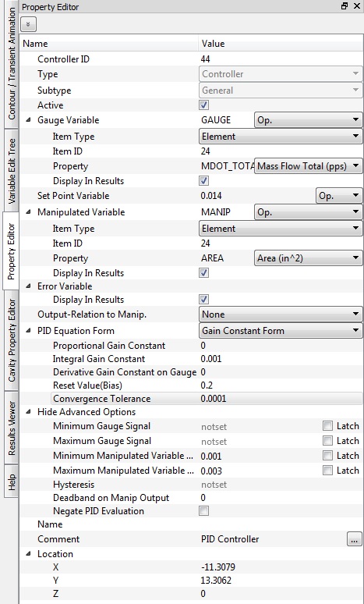Click the Name column header

pyautogui.click(x=109, y=44)
